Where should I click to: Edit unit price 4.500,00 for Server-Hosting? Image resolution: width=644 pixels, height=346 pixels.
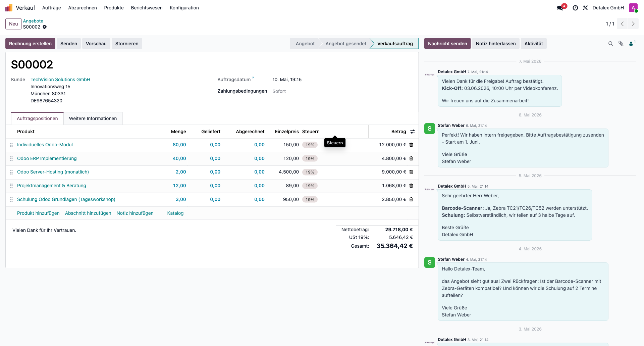click(289, 172)
